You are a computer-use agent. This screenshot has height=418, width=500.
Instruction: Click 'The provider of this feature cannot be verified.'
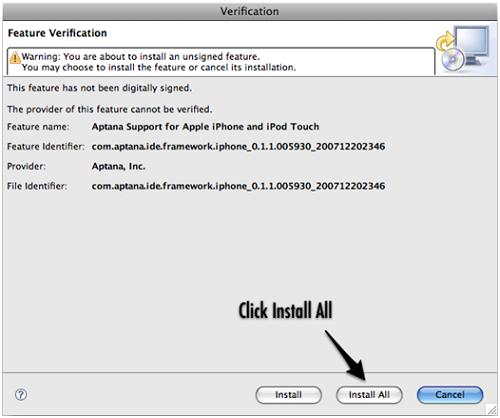click(x=110, y=109)
